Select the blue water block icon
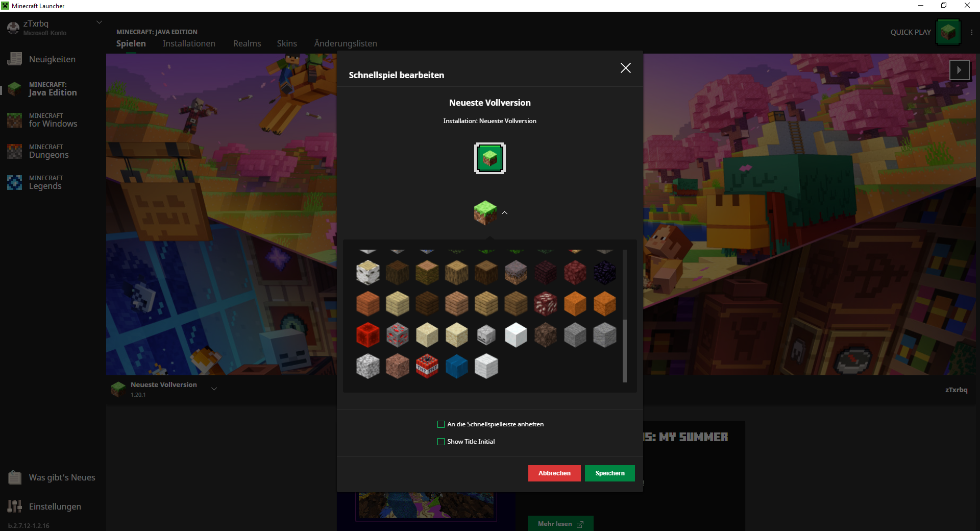The height and width of the screenshot is (531, 980). click(x=457, y=366)
